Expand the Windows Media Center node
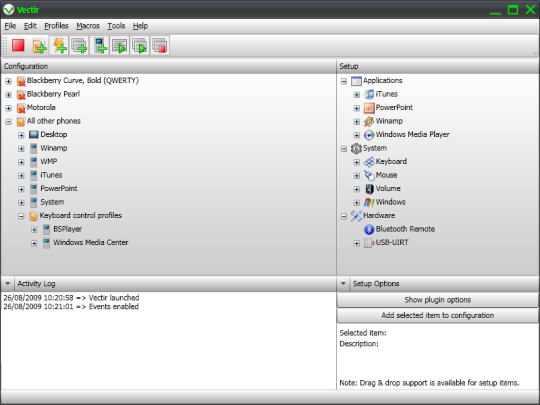 pos(34,243)
